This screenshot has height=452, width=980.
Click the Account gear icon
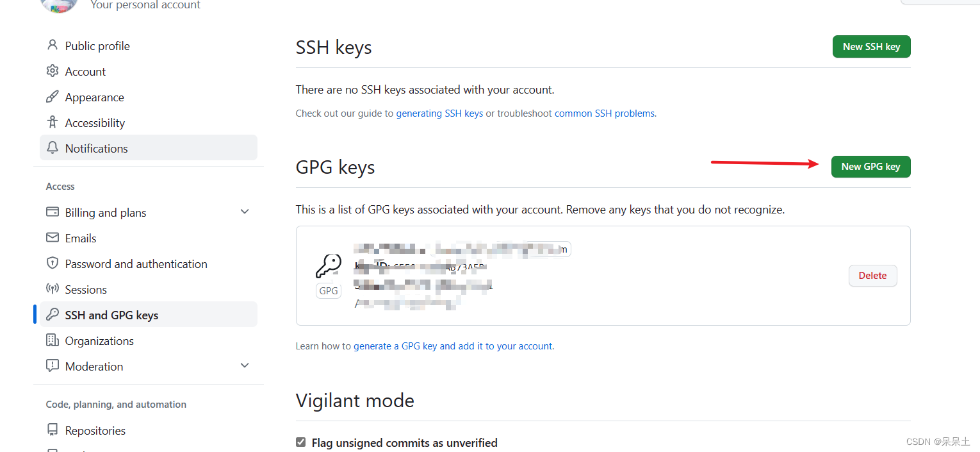click(x=52, y=71)
